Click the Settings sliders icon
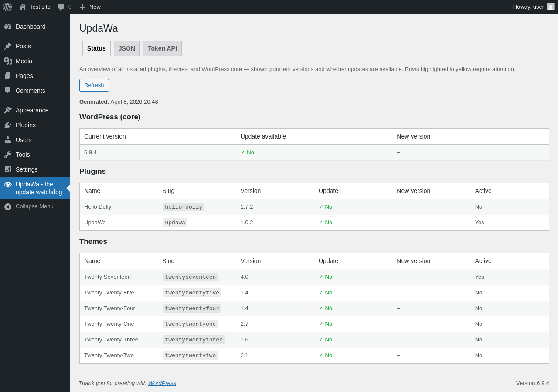This screenshot has width=558, height=392. click(x=8, y=169)
